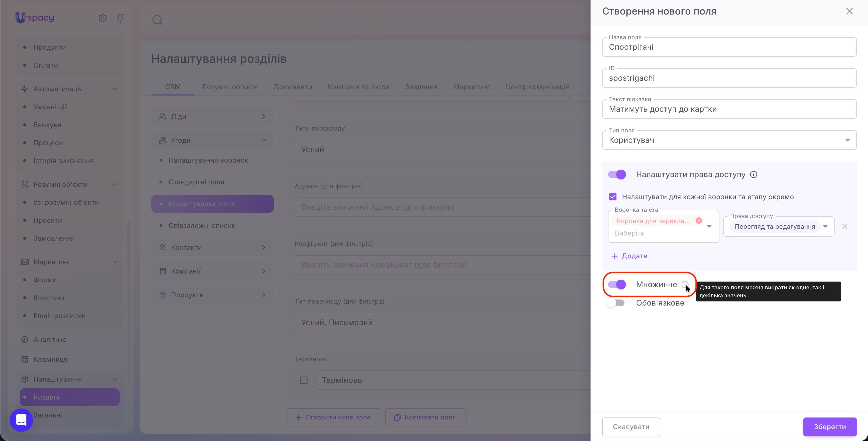Collapse the Автоматизація sidebar section
This screenshot has height=441, width=868.
(x=115, y=89)
